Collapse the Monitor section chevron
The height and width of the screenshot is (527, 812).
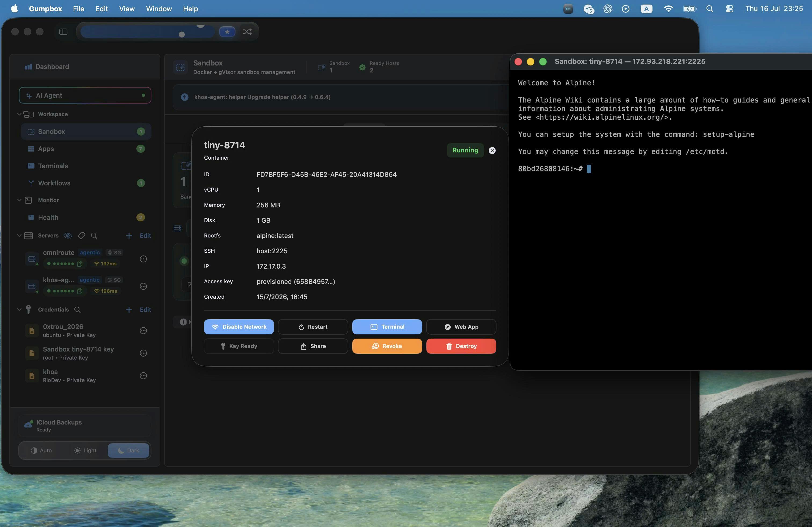pos(19,200)
